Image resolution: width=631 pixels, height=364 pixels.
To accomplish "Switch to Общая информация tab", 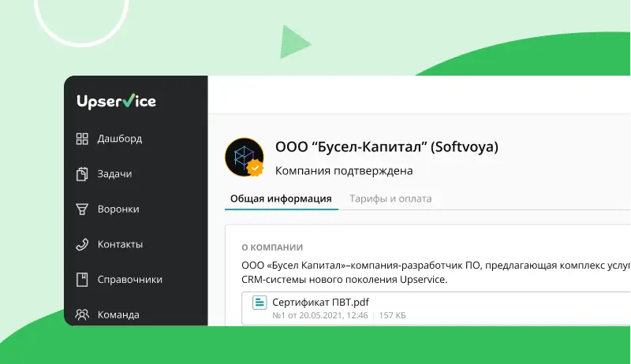I will pos(281,199).
